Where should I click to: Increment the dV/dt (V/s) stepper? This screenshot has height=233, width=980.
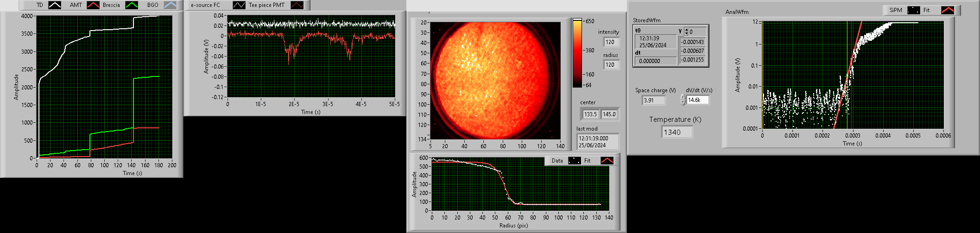(683, 97)
